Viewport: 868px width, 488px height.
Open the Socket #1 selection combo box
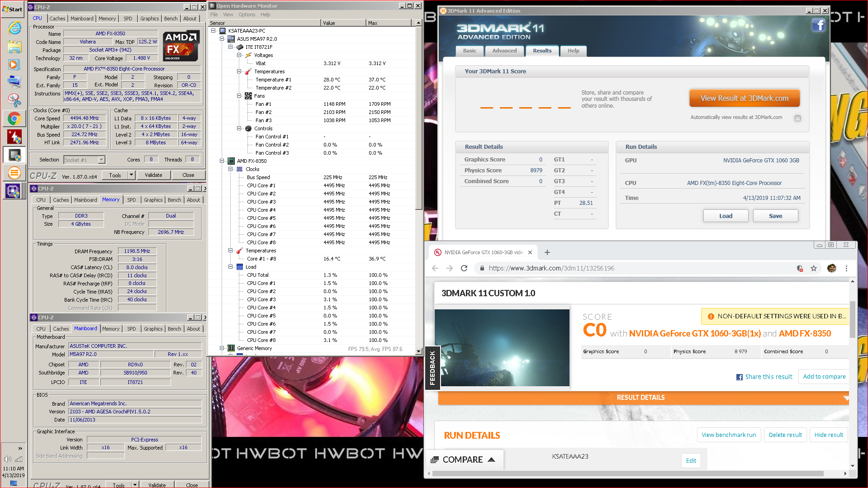[84, 160]
